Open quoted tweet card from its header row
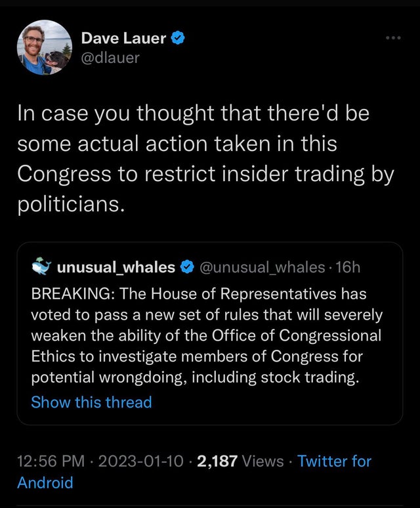Image resolution: width=420 pixels, height=508 pixels. pyautogui.click(x=196, y=267)
